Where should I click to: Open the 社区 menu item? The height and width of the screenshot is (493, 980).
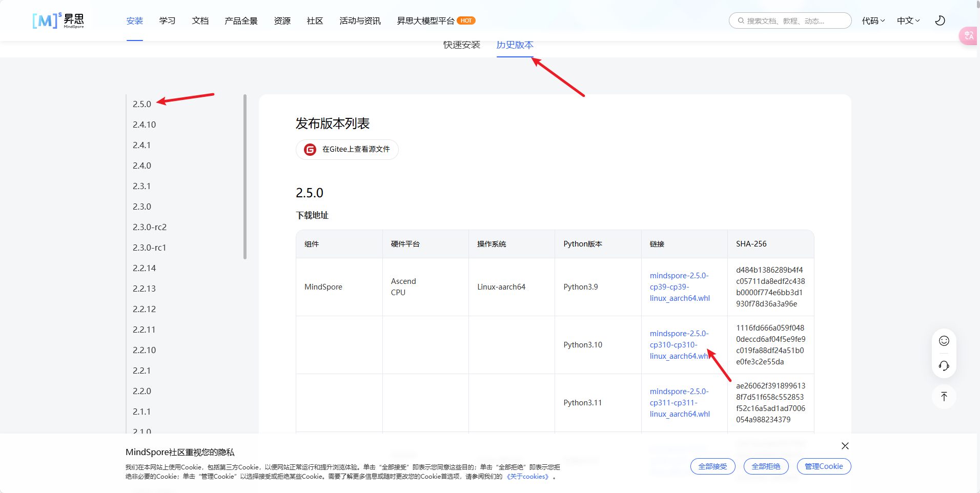pyautogui.click(x=315, y=20)
